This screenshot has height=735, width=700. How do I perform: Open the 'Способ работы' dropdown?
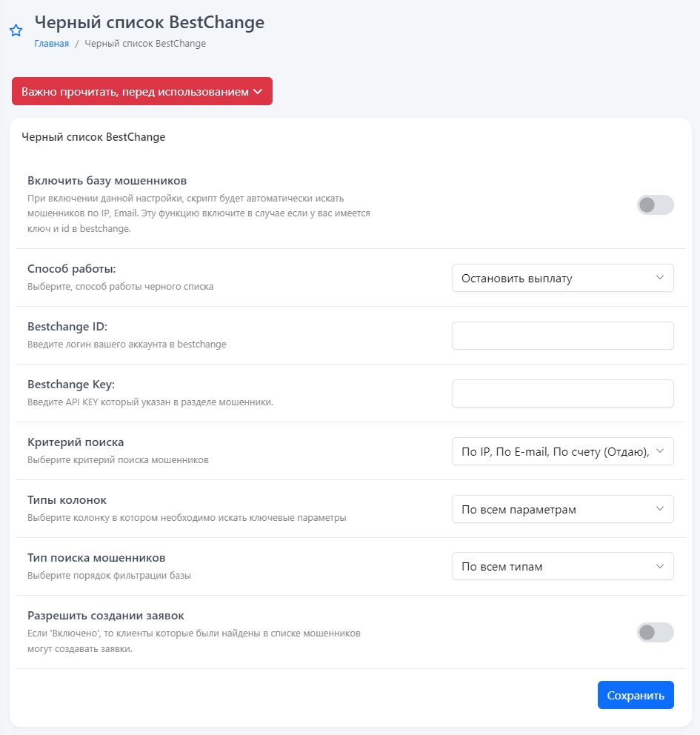pyautogui.click(x=561, y=278)
